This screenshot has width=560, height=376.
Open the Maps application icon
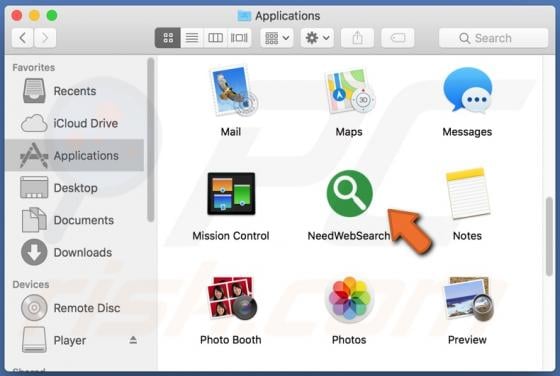point(350,91)
